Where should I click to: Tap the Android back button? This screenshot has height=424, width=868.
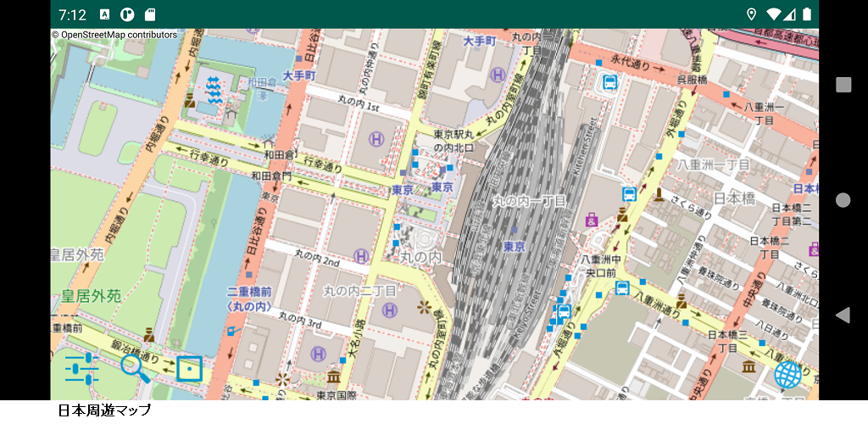pyautogui.click(x=843, y=315)
